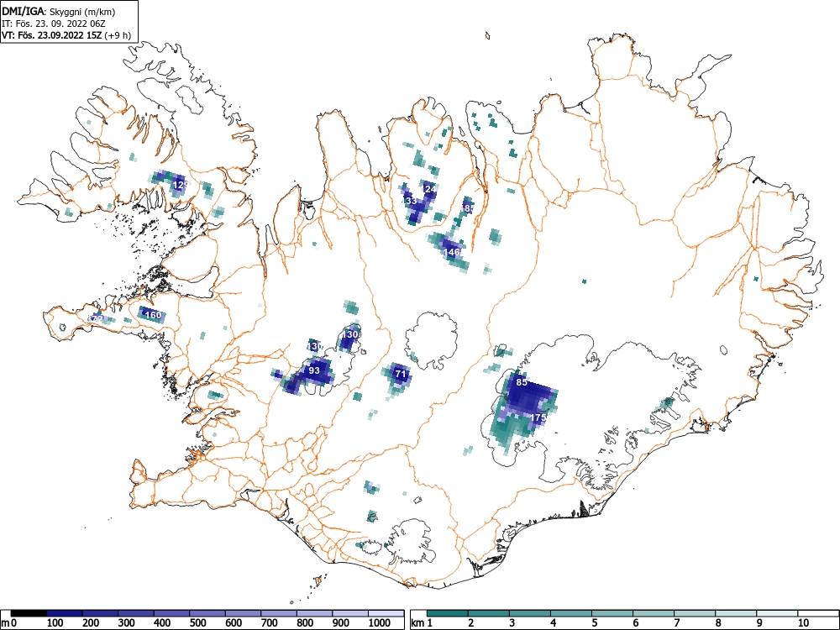
Task: Click the 5–6 km legend swatch
Action: [x=613, y=613]
